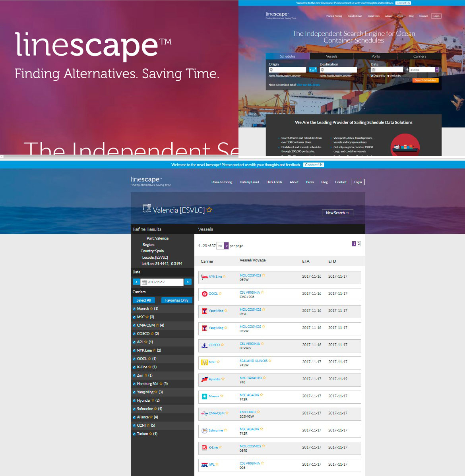This screenshot has height=476, width=465.
Task: Click the star beside K-Line in Carriers filter
Action: click(x=150, y=367)
